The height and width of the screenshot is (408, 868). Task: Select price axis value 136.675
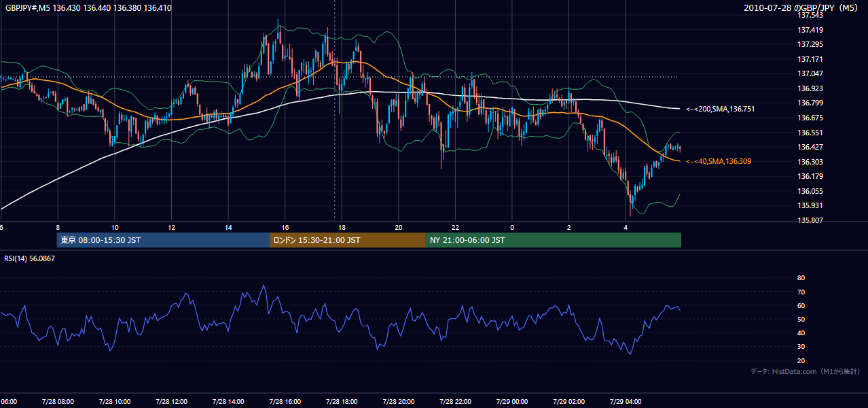[x=811, y=118]
